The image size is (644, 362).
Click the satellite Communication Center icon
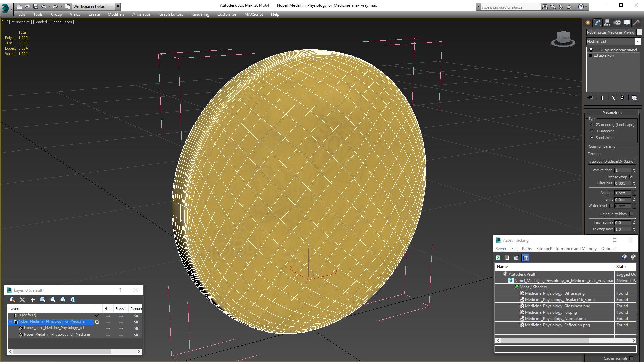[x=561, y=7]
